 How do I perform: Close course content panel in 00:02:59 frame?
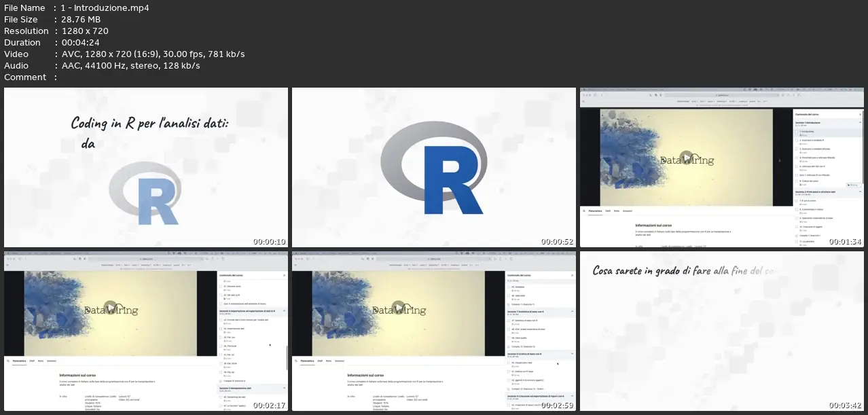[x=573, y=275]
